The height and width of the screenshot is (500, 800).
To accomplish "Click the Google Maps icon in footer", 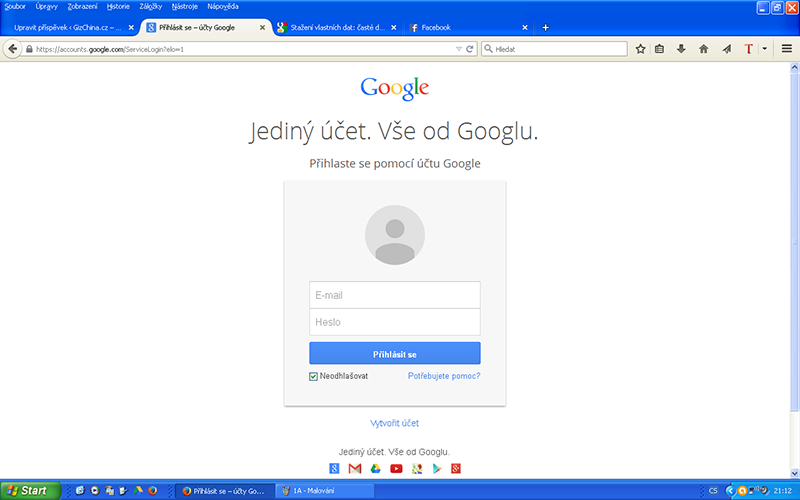I will pos(417,468).
